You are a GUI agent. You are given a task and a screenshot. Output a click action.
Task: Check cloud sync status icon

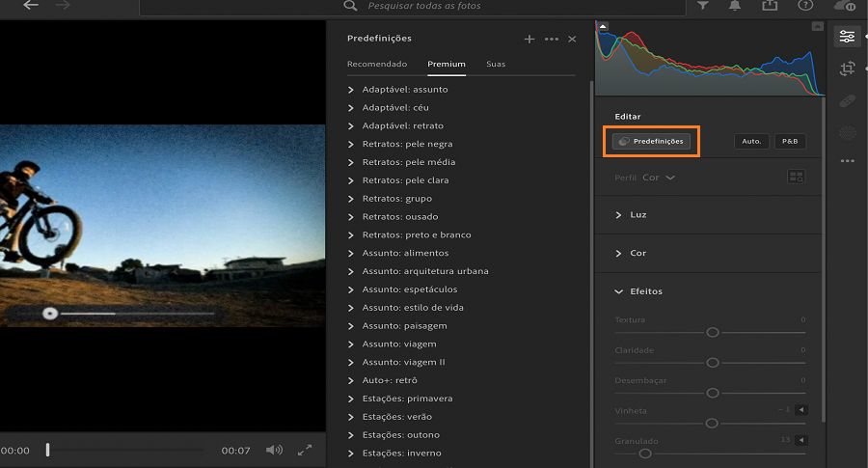(845, 6)
